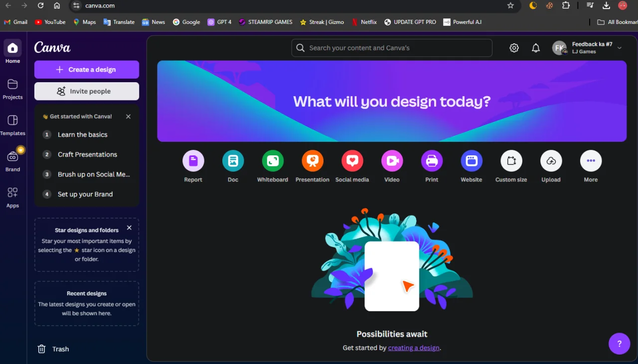Open the browser profile avatar
The width and height of the screenshot is (638, 364).
623,5
